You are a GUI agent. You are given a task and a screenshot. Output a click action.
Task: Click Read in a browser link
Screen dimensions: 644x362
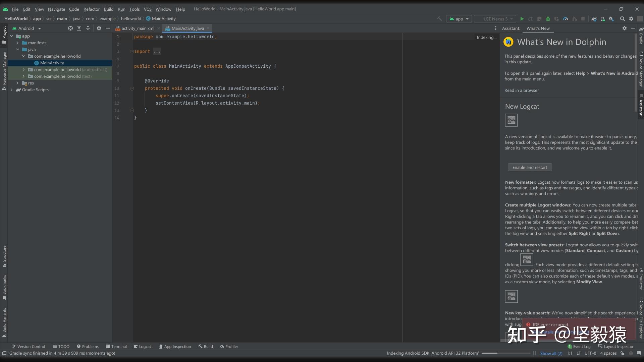tap(521, 90)
